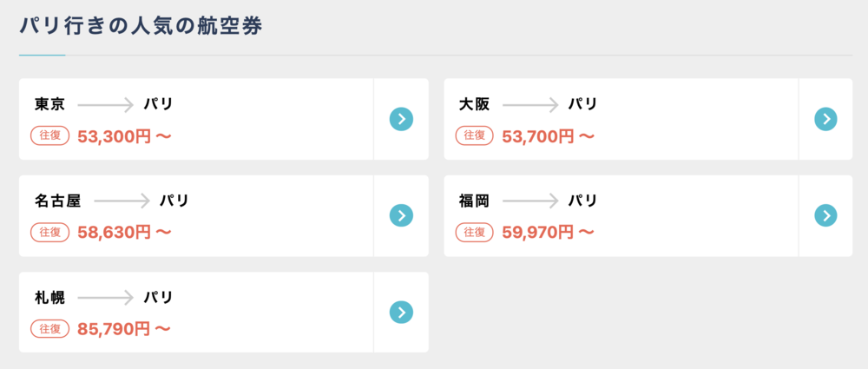The image size is (868, 369).
Task: Tap the chevron circle on 福岡→パリ card
Action: tap(825, 215)
